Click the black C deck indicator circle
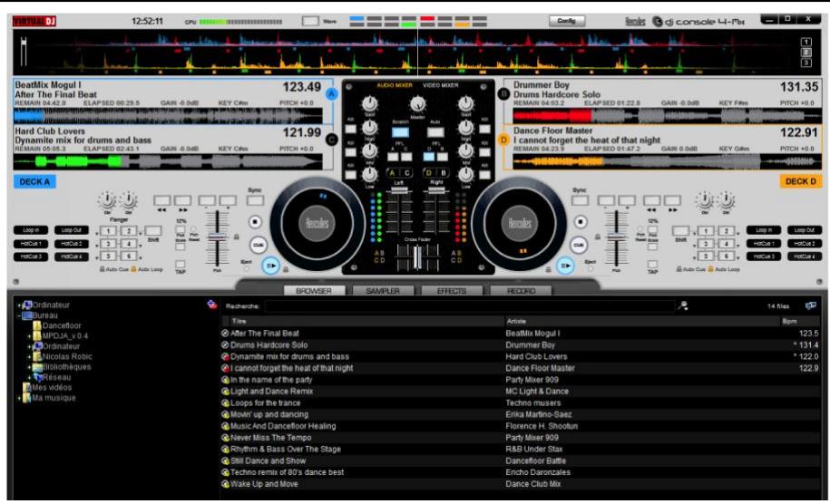 pyautogui.click(x=332, y=140)
